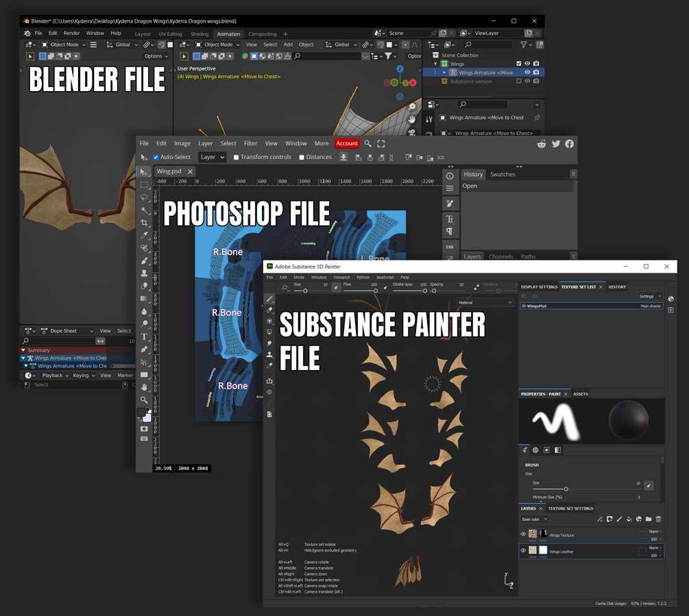Click the download icon in Photoshop options bar
Viewport: 689px width, 616px height.
click(343, 157)
